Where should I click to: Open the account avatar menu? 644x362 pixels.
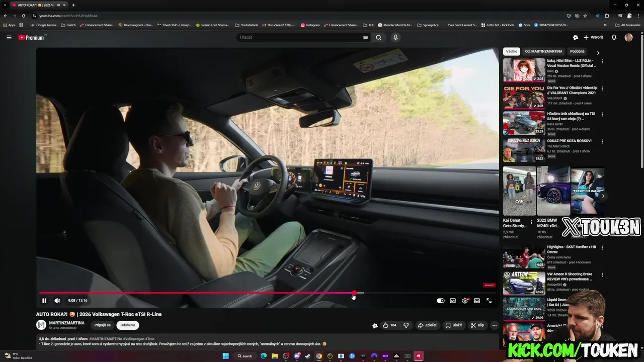(628, 37)
